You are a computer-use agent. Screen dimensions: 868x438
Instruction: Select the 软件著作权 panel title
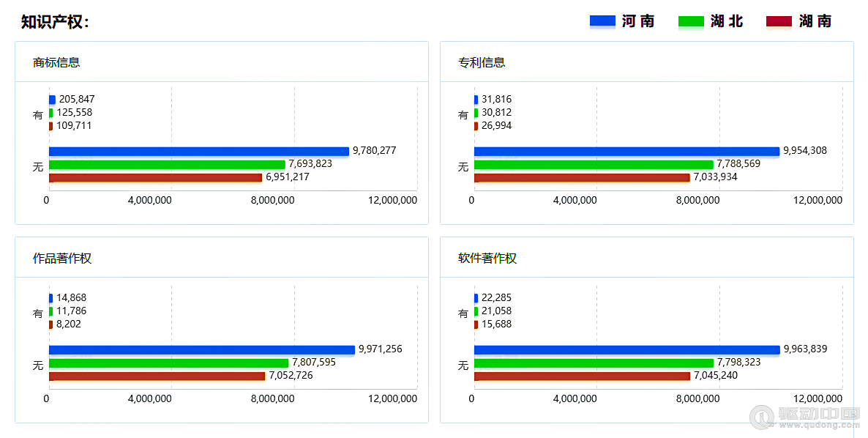click(487, 259)
